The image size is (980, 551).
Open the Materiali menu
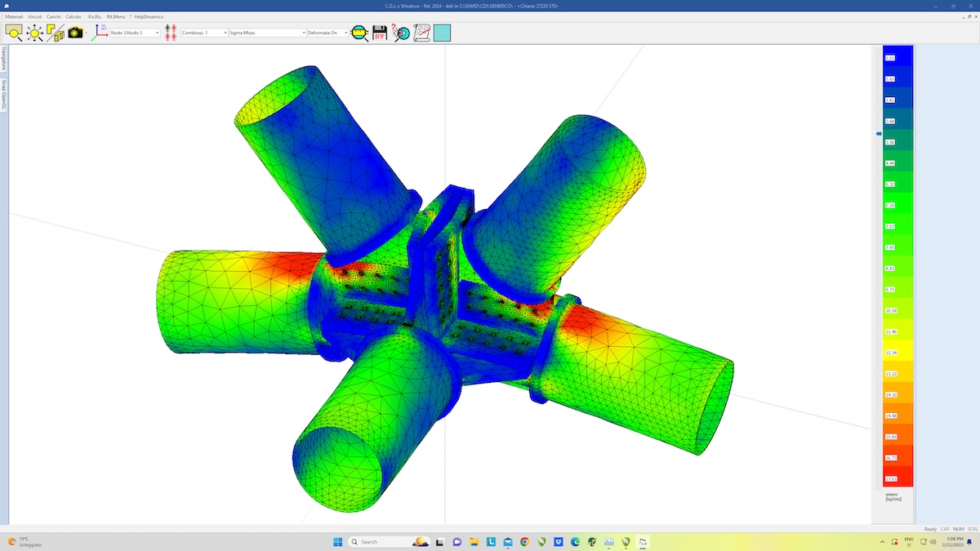point(15,16)
